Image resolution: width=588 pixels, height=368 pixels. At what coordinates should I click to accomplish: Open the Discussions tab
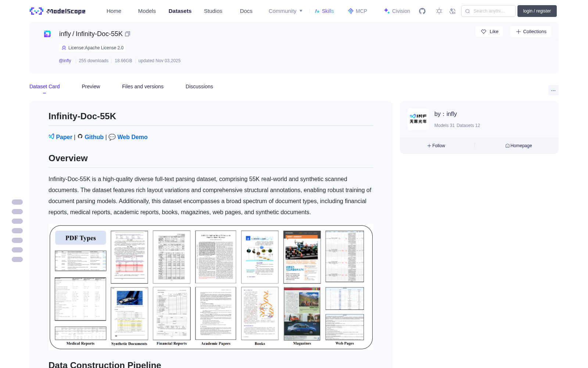tap(199, 86)
